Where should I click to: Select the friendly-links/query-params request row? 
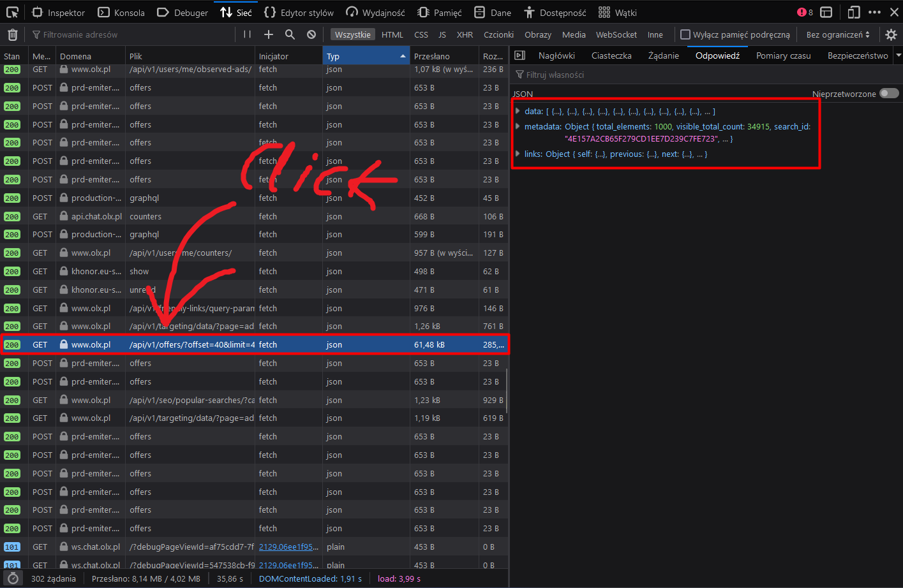(255, 308)
